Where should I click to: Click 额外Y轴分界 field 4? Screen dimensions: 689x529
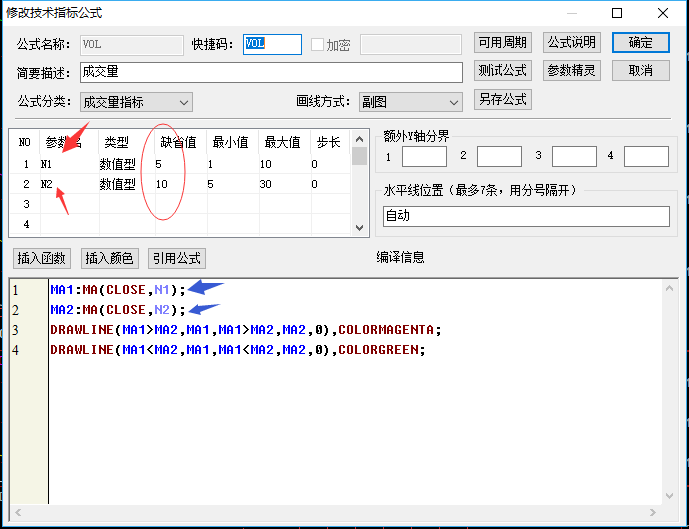coord(646,157)
